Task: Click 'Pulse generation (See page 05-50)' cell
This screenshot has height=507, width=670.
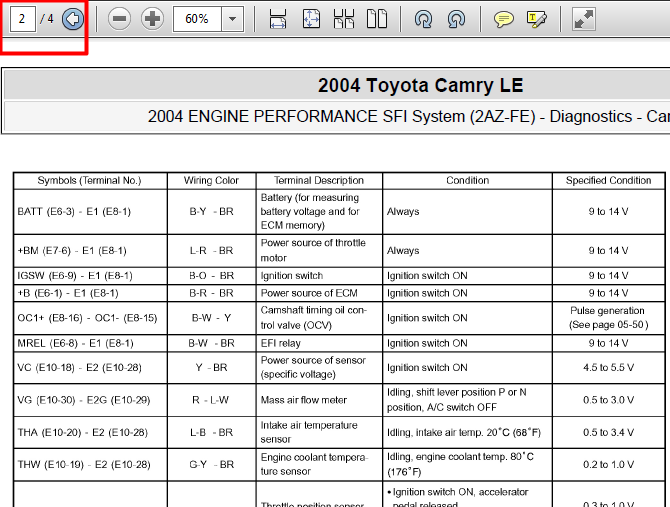Action: click(x=608, y=318)
